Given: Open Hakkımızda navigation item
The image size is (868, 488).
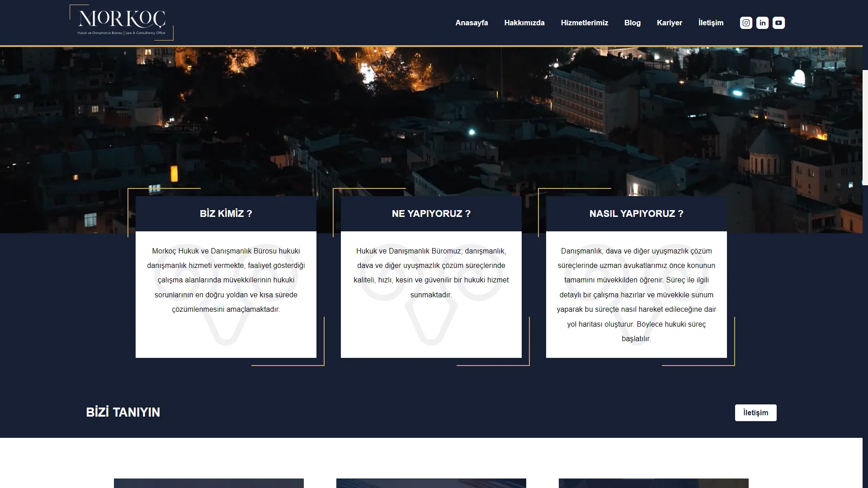Looking at the screenshot, I should pyautogui.click(x=524, y=23).
